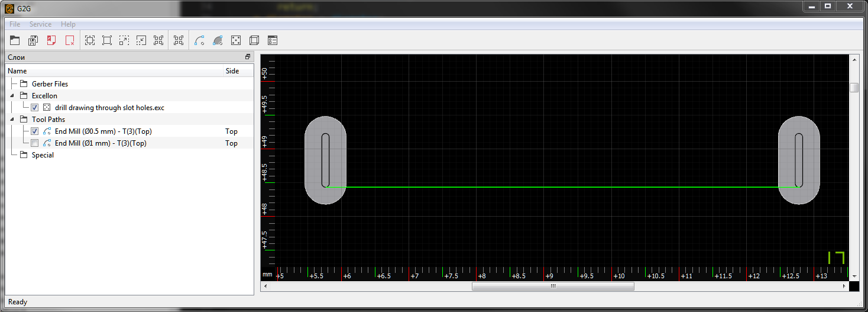Click the zoom-in expanding arrow icon
The height and width of the screenshot is (312, 868).
point(124,40)
